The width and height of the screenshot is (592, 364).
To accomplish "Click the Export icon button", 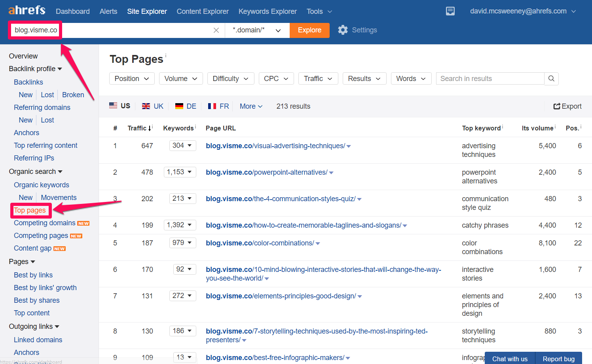I will tap(567, 106).
